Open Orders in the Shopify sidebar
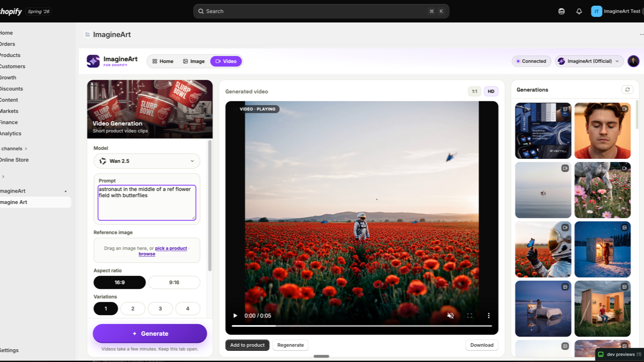Screen dimensions: 644x362 [x=8, y=44]
